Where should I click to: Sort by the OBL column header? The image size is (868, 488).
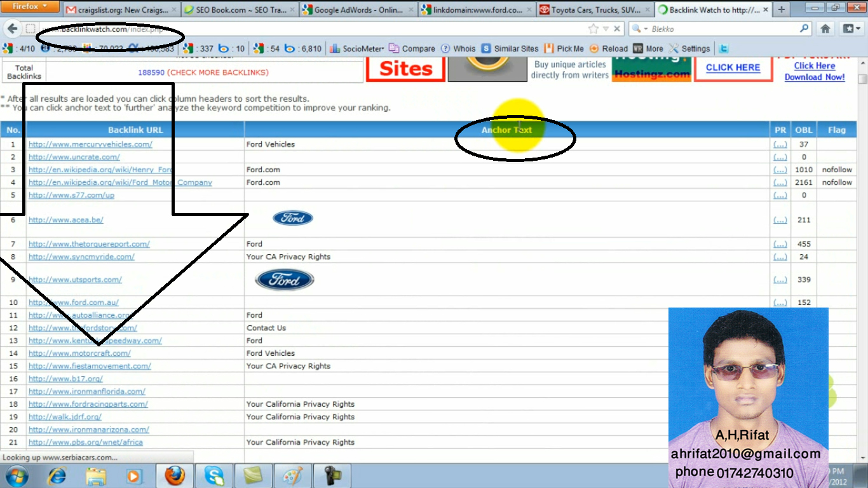[804, 130]
